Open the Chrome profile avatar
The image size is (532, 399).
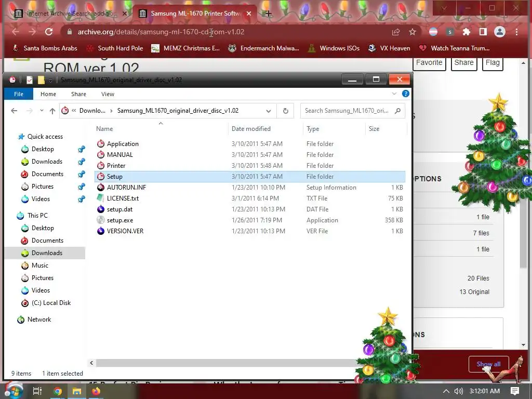(499, 32)
